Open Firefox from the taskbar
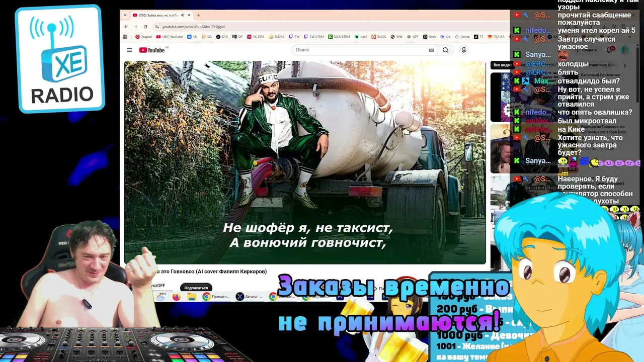This screenshot has height=362, width=644. [x=176, y=297]
